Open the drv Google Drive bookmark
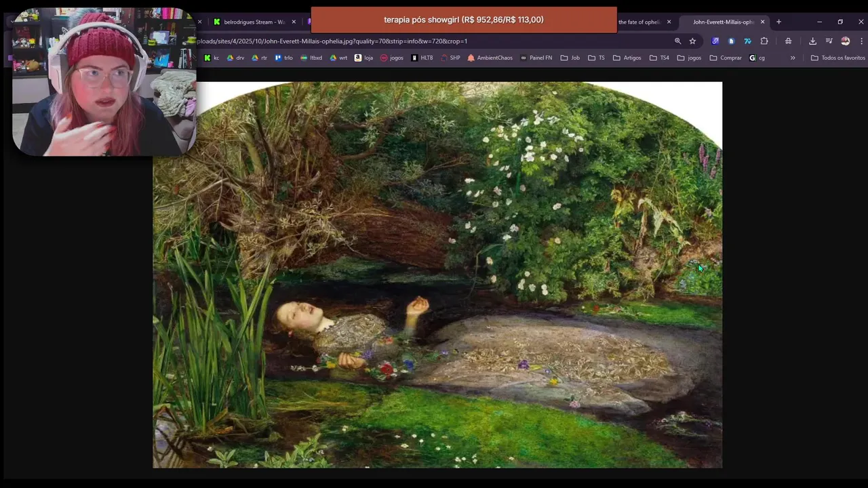This screenshot has height=488, width=868. coord(235,58)
